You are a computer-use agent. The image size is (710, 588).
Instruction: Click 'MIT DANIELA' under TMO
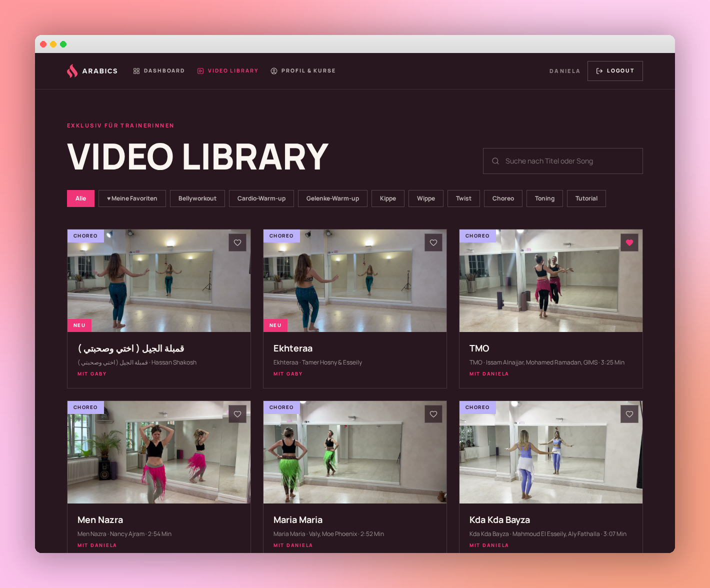coord(489,374)
